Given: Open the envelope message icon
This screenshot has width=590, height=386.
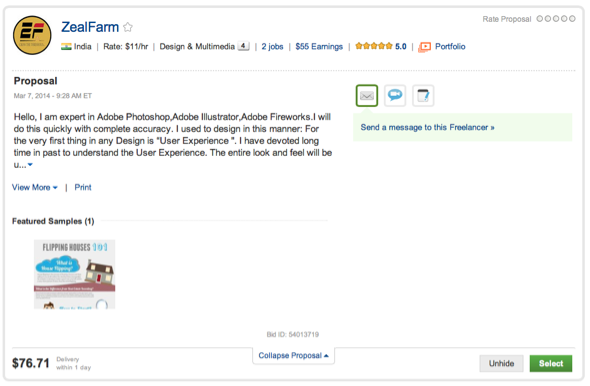Looking at the screenshot, I should coord(366,96).
